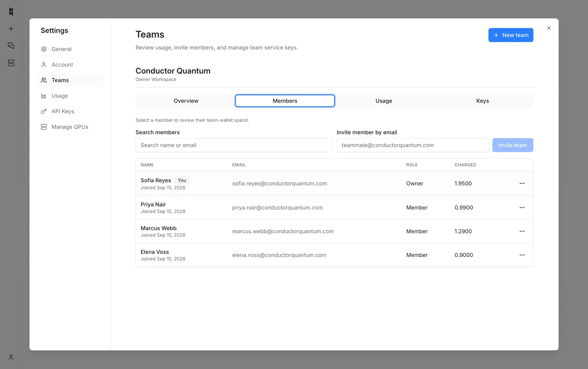Click the Conductor Quantum team heading
Image resolution: width=588 pixels, height=369 pixels.
[x=173, y=71]
